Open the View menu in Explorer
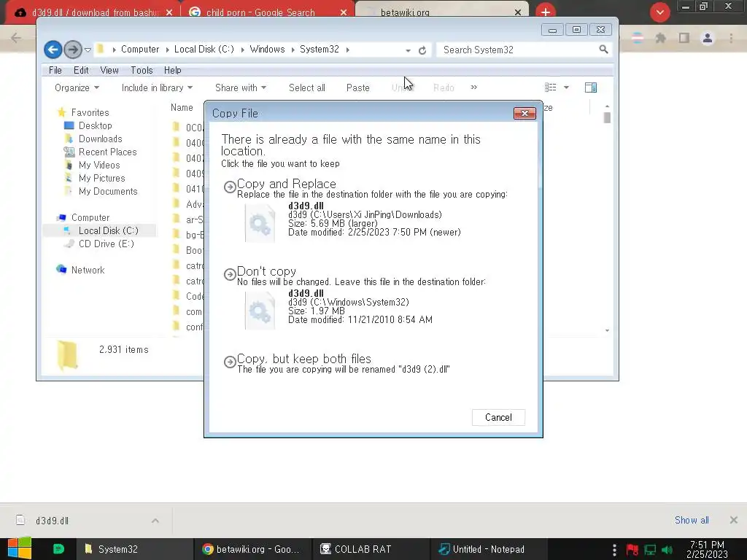 pyautogui.click(x=109, y=71)
